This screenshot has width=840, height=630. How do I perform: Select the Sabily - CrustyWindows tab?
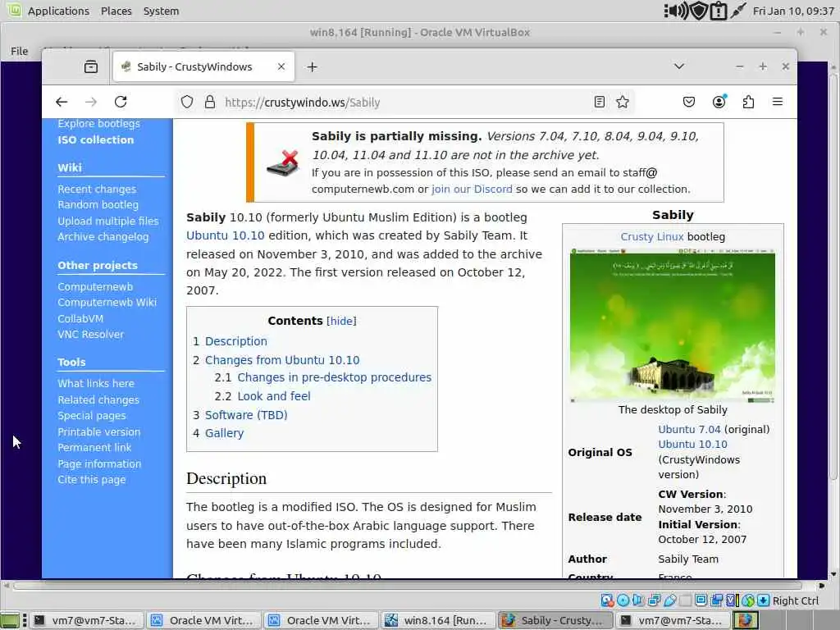pyautogui.click(x=203, y=66)
